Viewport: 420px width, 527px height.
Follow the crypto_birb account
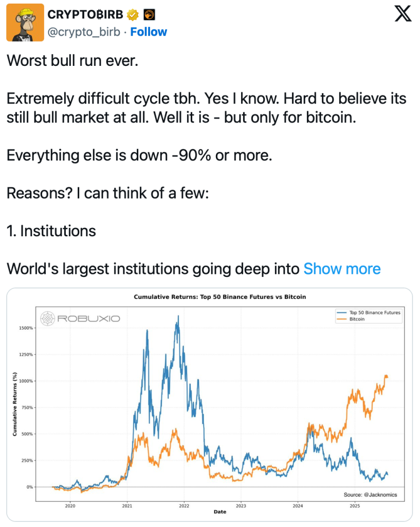pyautogui.click(x=149, y=32)
